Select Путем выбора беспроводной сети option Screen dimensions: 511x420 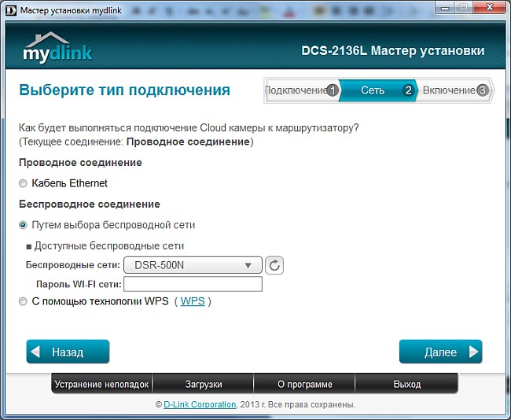coord(23,225)
